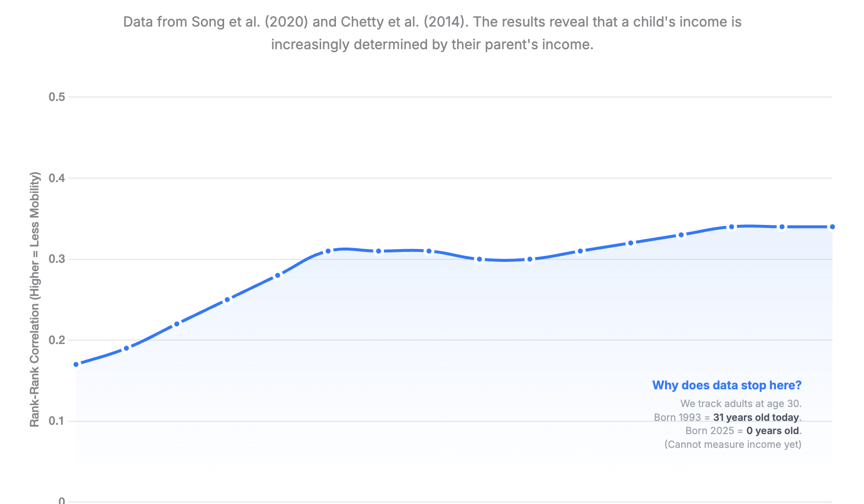Click the bold "31 years old today" text
Screen dimensions: 864x504
tap(756, 417)
